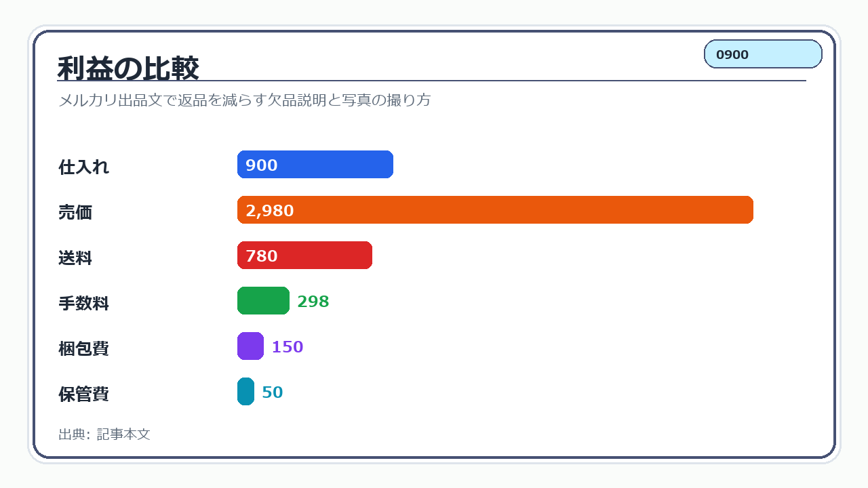Click the 売価 category label
This screenshot has height=488, width=868.
tap(75, 213)
